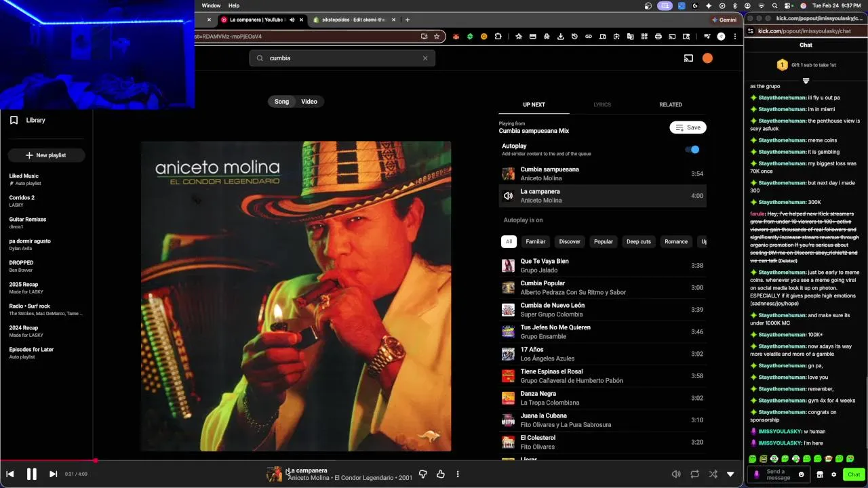Clear the cumbia search with X
The height and width of the screenshot is (488, 868).
tap(425, 58)
